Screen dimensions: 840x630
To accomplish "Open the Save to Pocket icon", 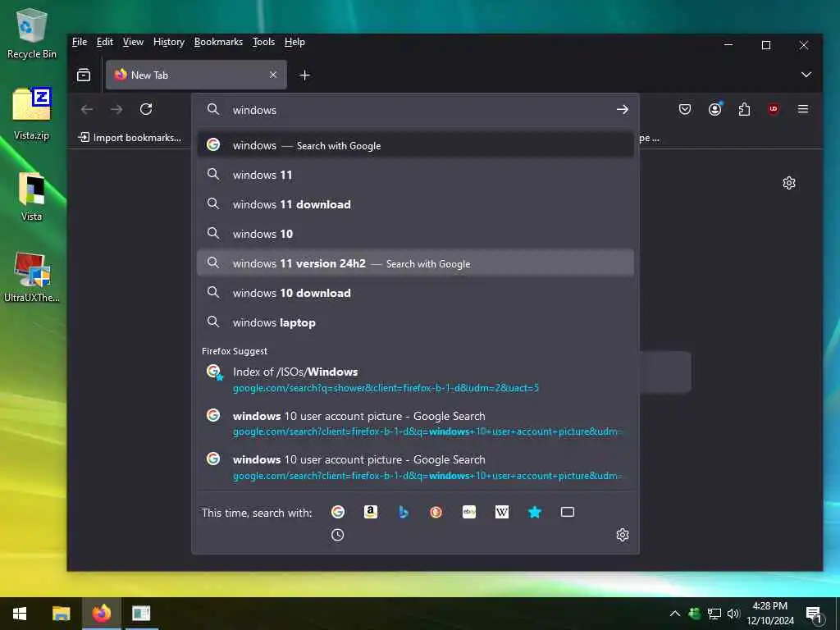I will pos(685,109).
